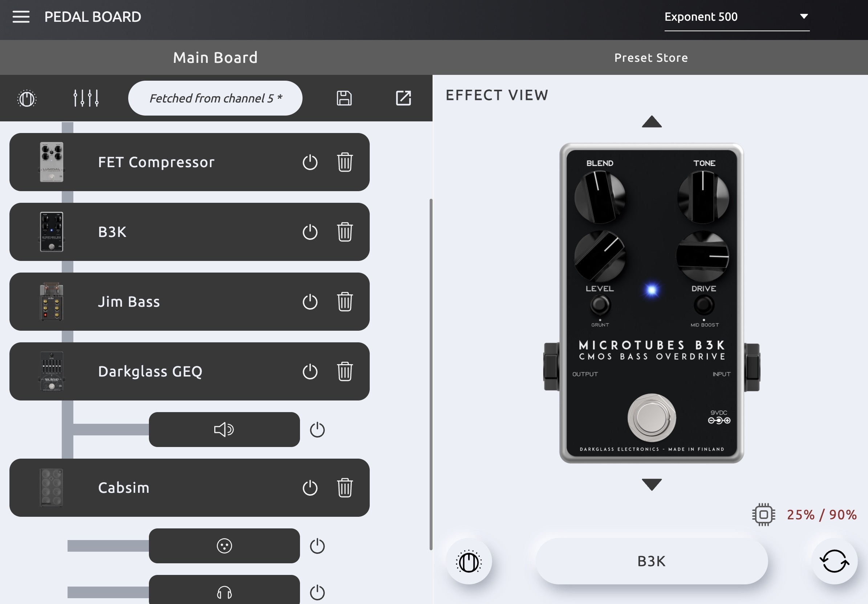Click down arrow below the pedal
The width and height of the screenshot is (868, 604).
point(652,484)
